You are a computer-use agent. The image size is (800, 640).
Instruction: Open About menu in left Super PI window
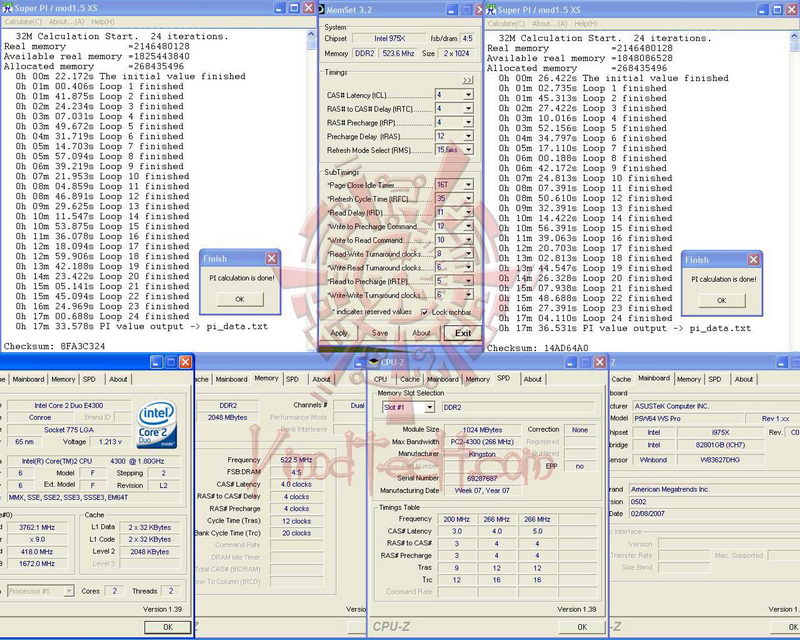click(x=66, y=21)
